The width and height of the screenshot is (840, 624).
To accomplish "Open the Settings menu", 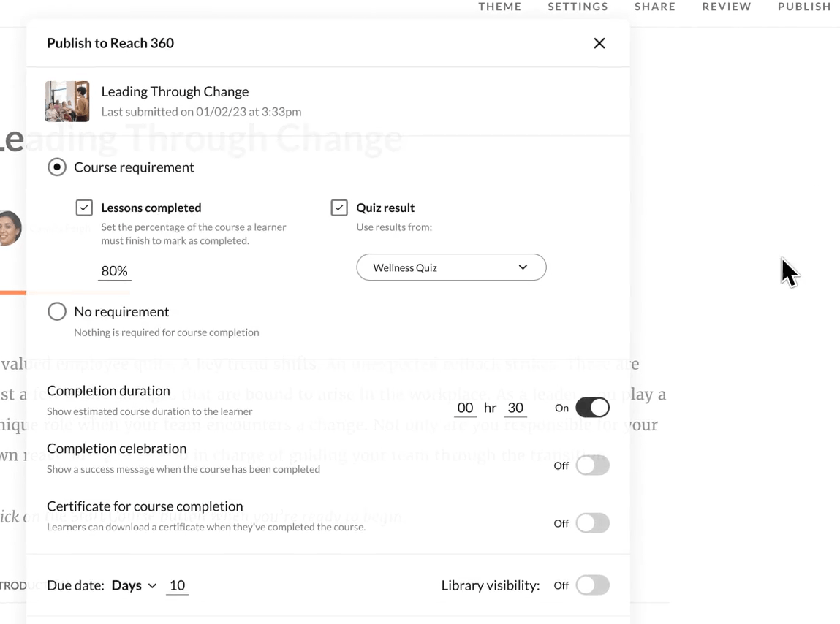I will click(578, 7).
